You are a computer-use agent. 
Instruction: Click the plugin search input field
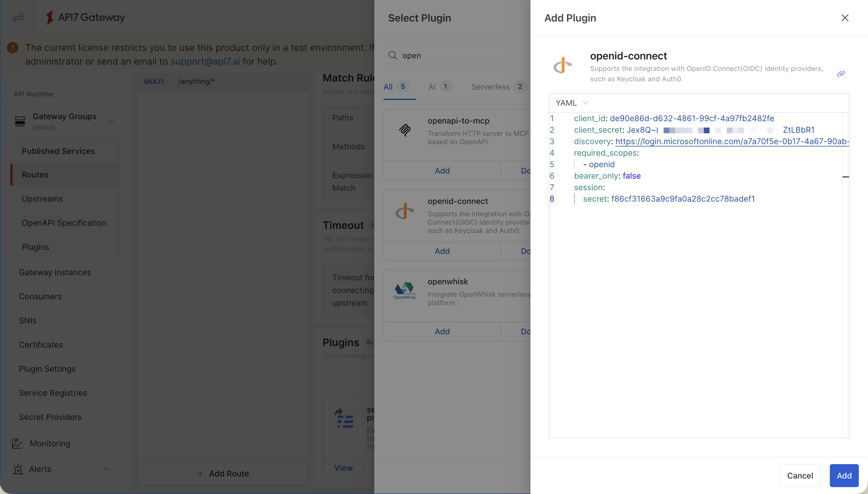click(458, 55)
